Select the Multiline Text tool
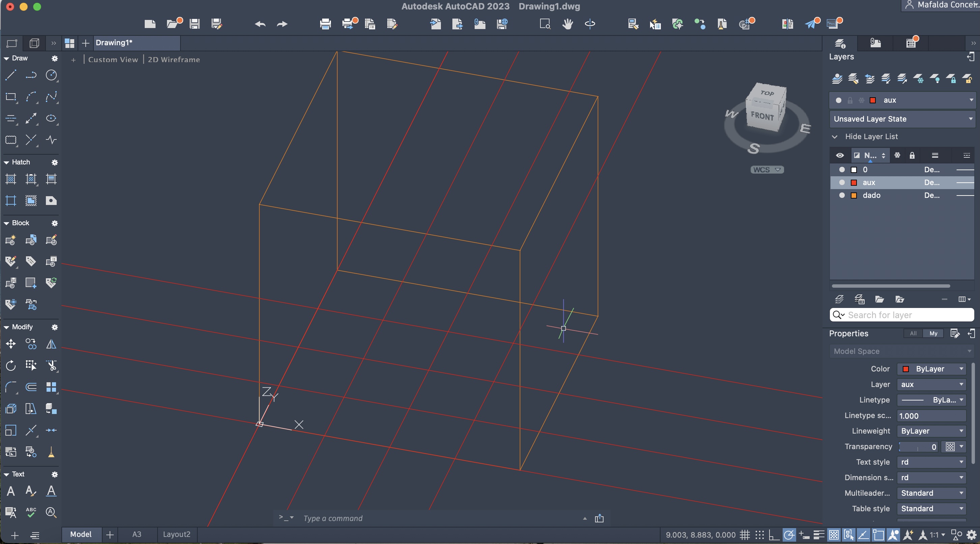The width and height of the screenshot is (980, 544). pyautogui.click(x=11, y=491)
